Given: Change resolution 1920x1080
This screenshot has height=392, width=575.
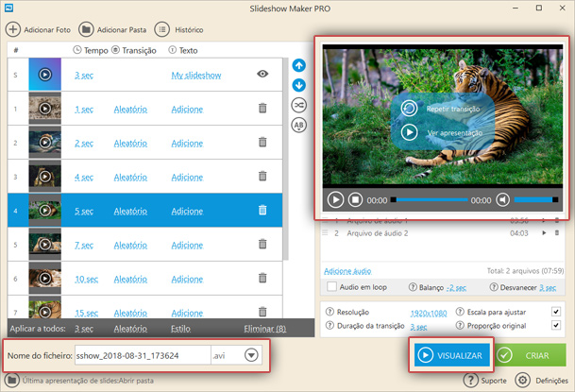Looking at the screenshot, I should (429, 314).
